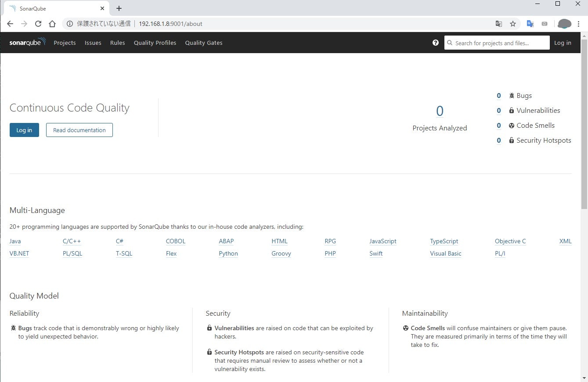Close the SonarQube browser tab

102,8
